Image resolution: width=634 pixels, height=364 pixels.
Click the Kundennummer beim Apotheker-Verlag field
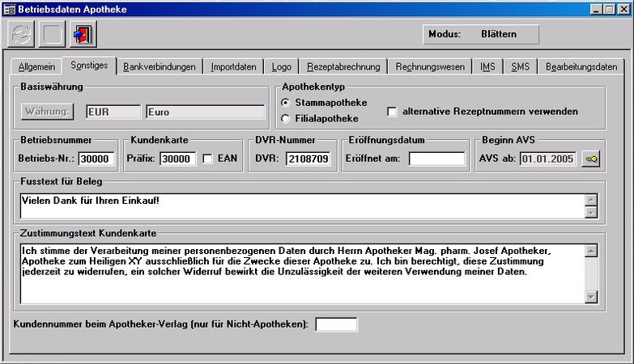click(335, 324)
